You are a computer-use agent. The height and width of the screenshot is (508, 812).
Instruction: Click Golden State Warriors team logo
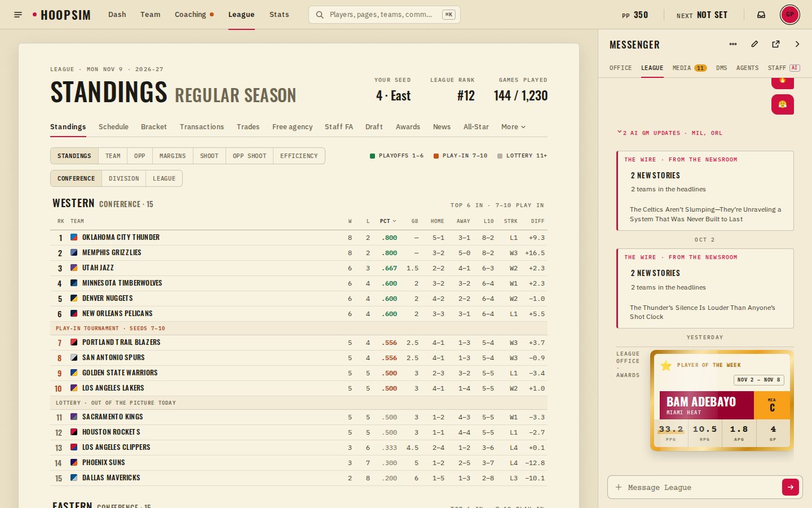click(x=74, y=373)
